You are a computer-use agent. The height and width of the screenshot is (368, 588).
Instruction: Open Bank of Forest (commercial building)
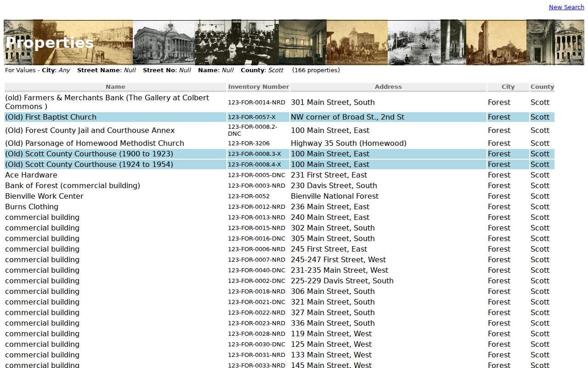point(73,185)
